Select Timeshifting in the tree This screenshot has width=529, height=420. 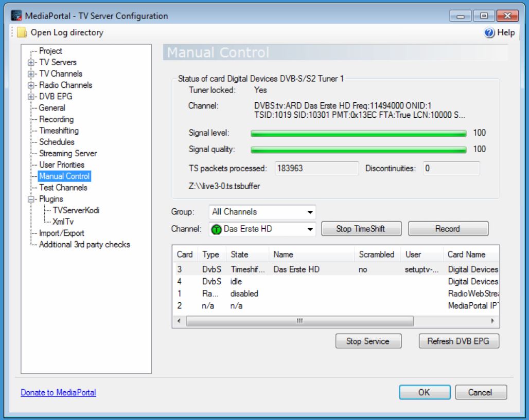coord(59,131)
